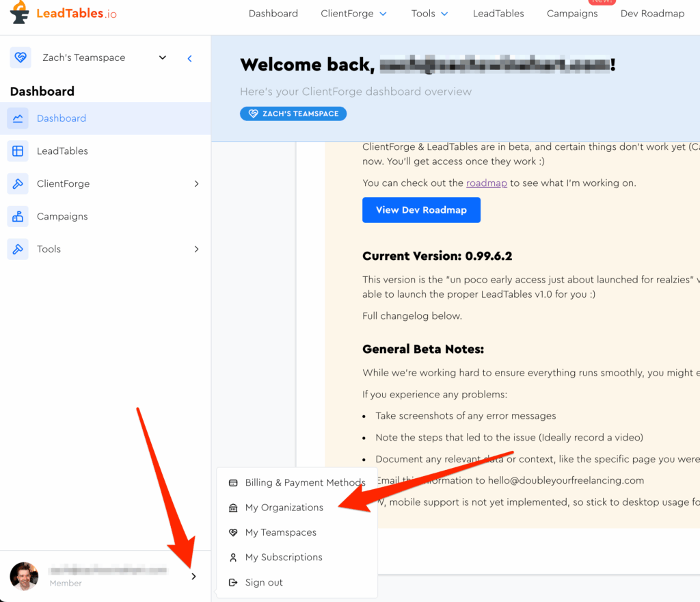700x602 pixels.
Task: Click the Campaigns mailbox icon in sidebar
Action: click(18, 217)
